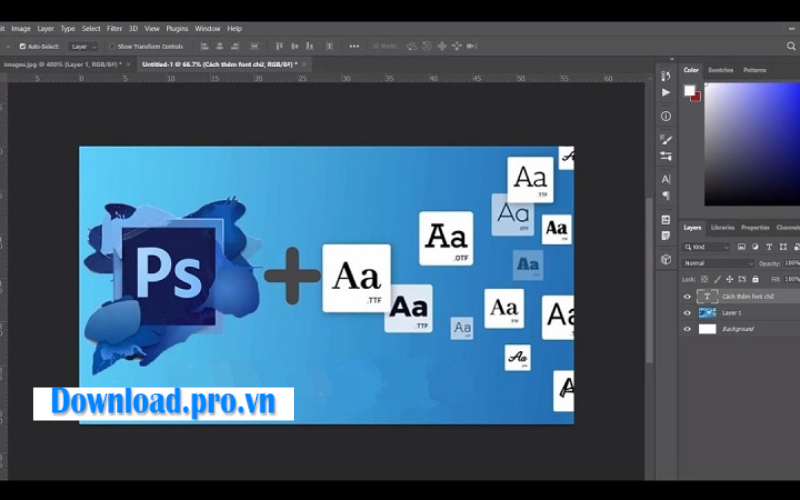Click the white foreground color swatch

(x=689, y=90)
